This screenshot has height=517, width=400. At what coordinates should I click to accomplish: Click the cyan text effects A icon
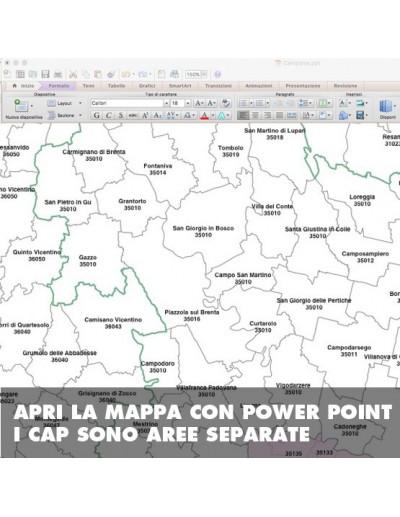(x=221, y=115)
